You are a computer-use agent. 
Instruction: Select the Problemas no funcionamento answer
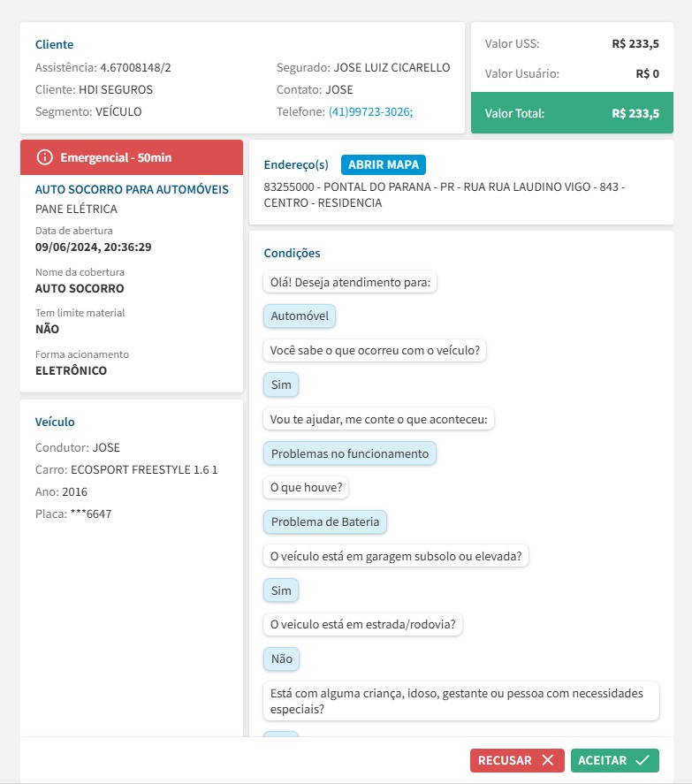tap(349, 453)
